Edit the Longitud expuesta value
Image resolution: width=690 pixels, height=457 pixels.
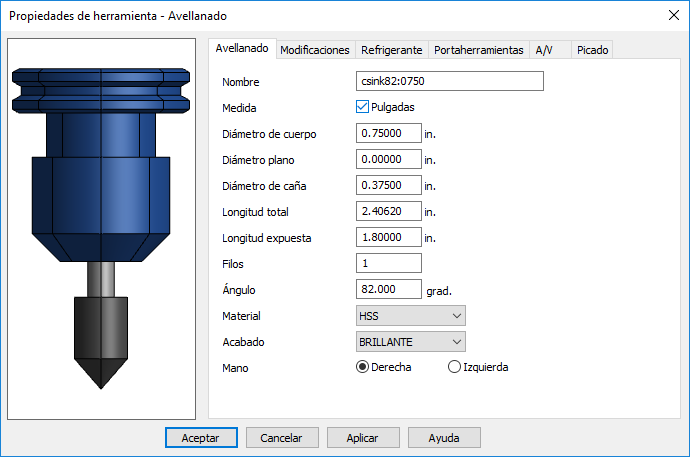coord(389,237)
